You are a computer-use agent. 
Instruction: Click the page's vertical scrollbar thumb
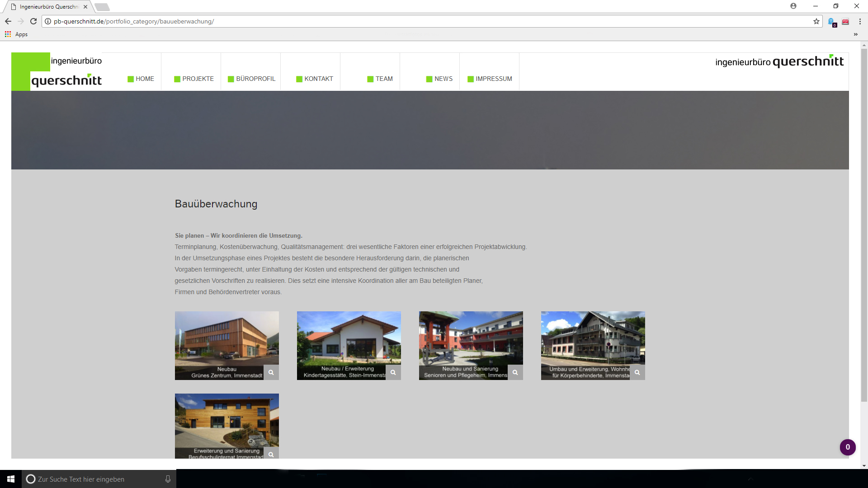(x=864, y=226)
